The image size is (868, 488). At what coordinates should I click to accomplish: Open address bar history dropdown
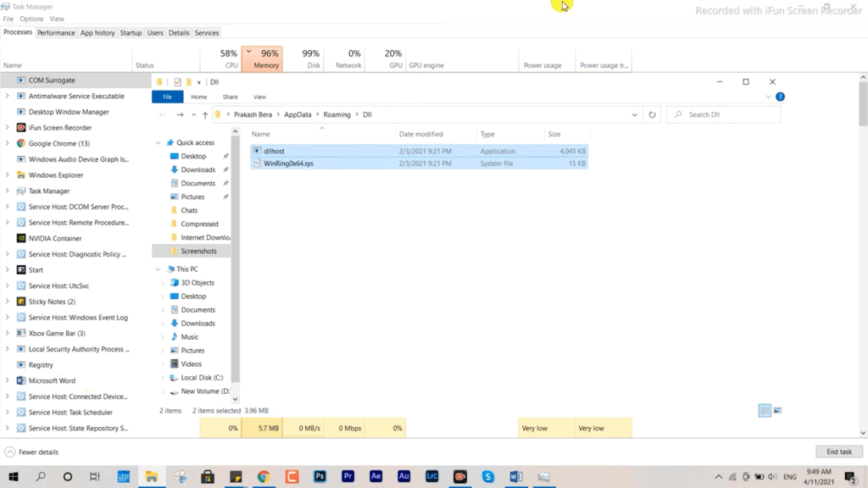click(634, 114)
